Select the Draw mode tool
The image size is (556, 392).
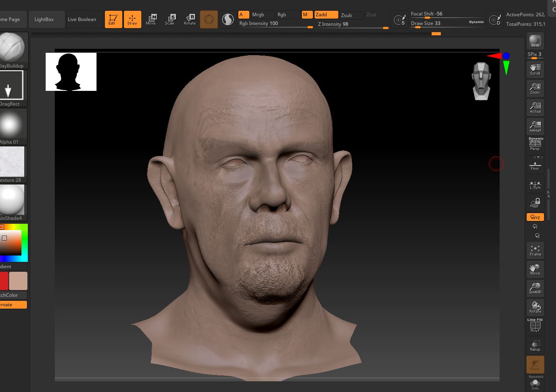(x=133, y=19)
